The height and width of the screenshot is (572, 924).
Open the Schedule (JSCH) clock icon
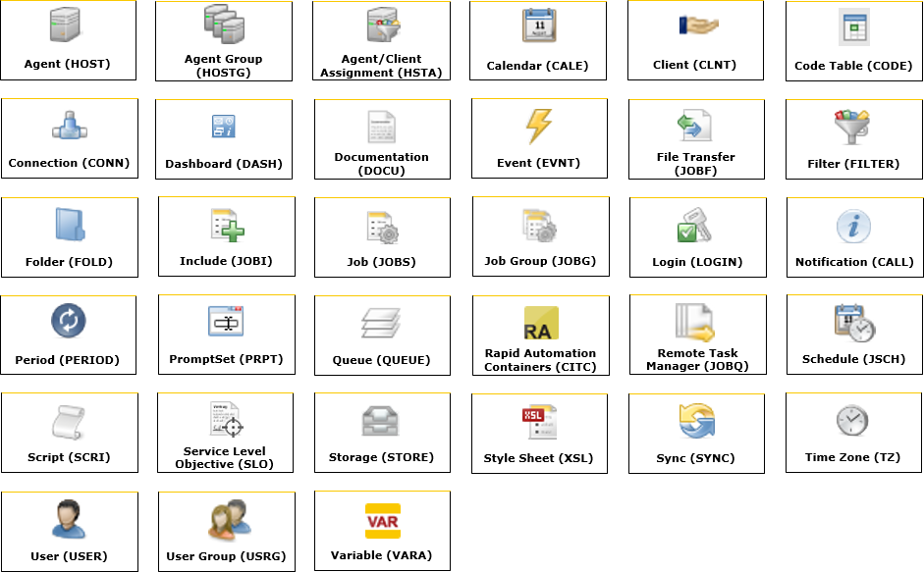pos(853,323)
